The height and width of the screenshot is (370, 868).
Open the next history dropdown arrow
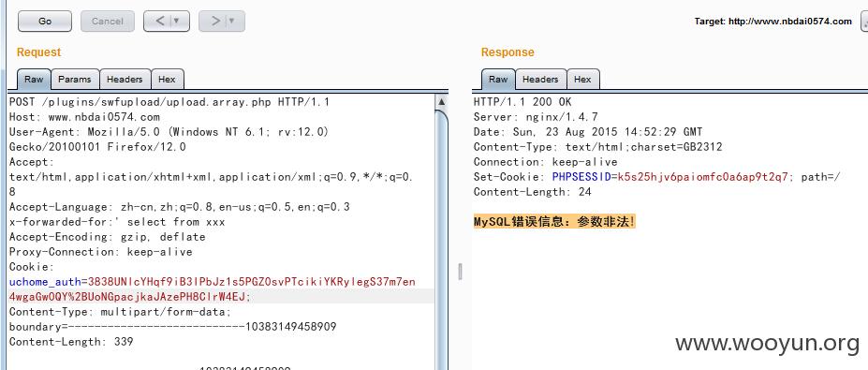(233, 21)
